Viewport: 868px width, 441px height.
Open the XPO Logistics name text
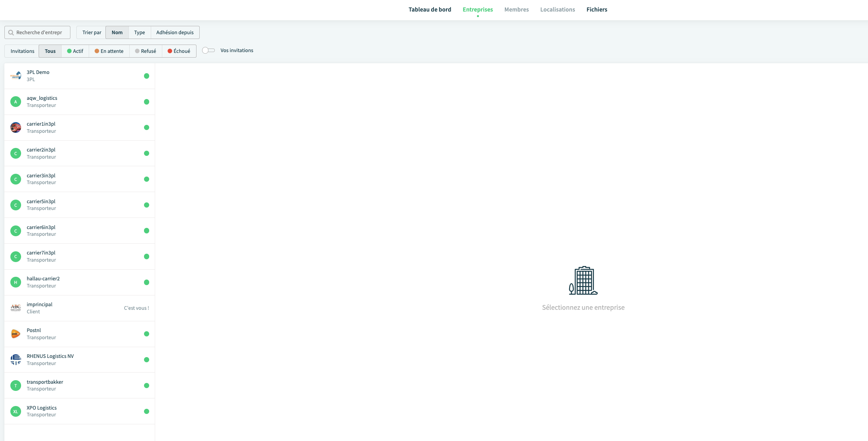(x=42, y=408)
